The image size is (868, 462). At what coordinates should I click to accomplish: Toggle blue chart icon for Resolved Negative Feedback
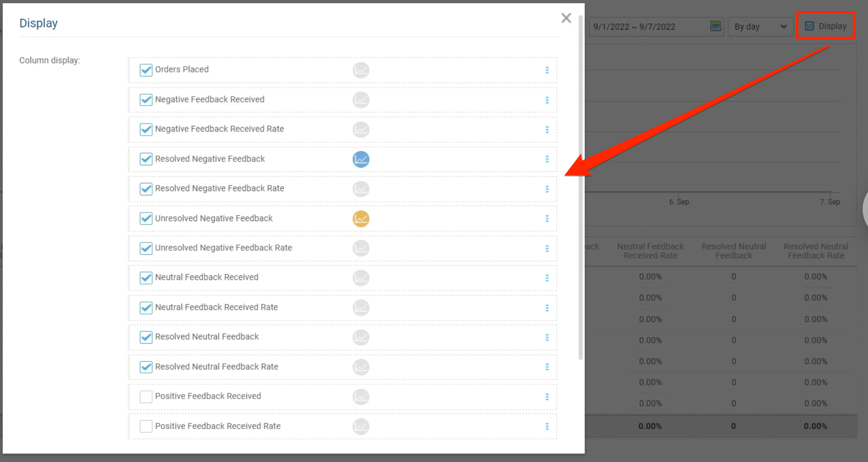(x=361, y=159)
